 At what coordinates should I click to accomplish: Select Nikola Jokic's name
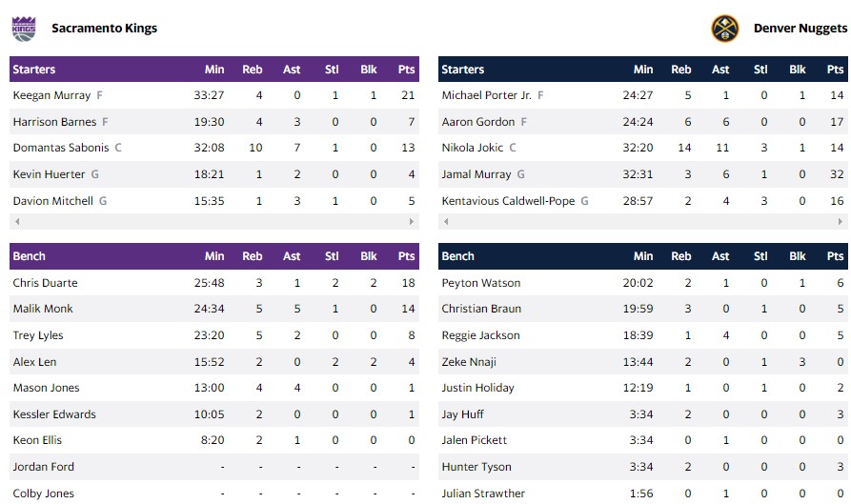473,148
